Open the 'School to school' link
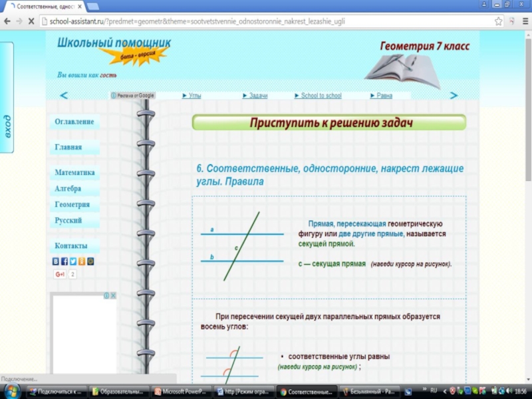Viewport: 532px width, 399px height. (318, 96)
